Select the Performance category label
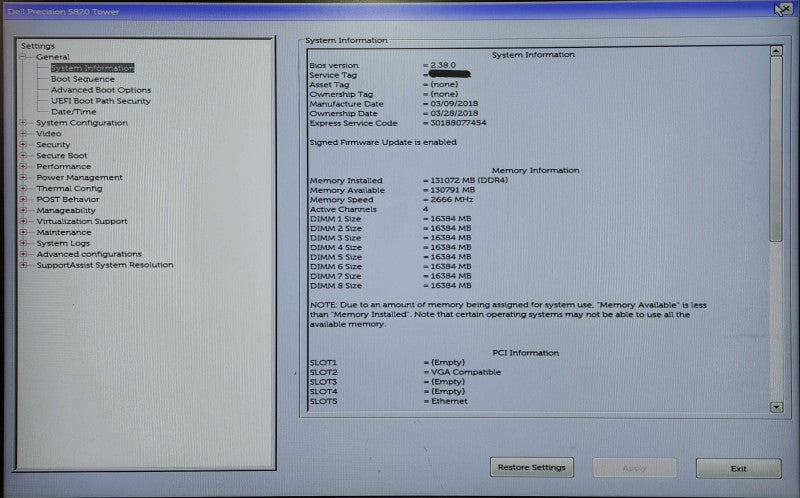 64,167
